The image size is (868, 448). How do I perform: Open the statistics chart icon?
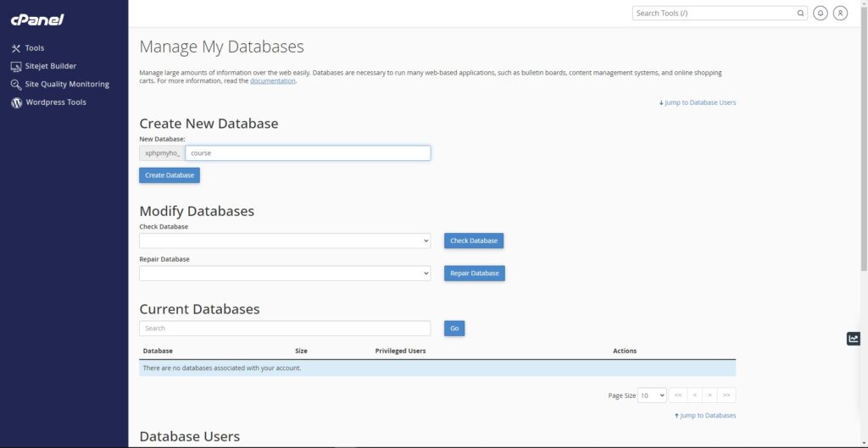pos(853,339)
